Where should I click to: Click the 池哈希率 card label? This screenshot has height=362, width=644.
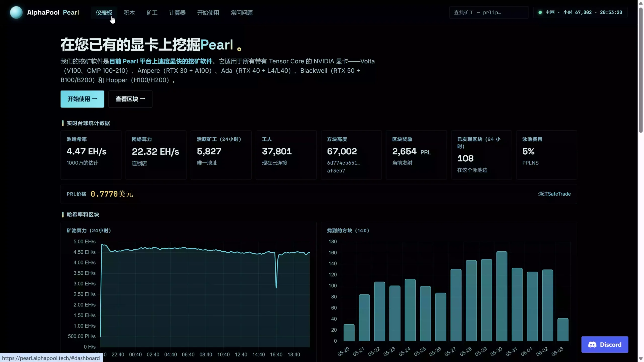tap(77, 139)
